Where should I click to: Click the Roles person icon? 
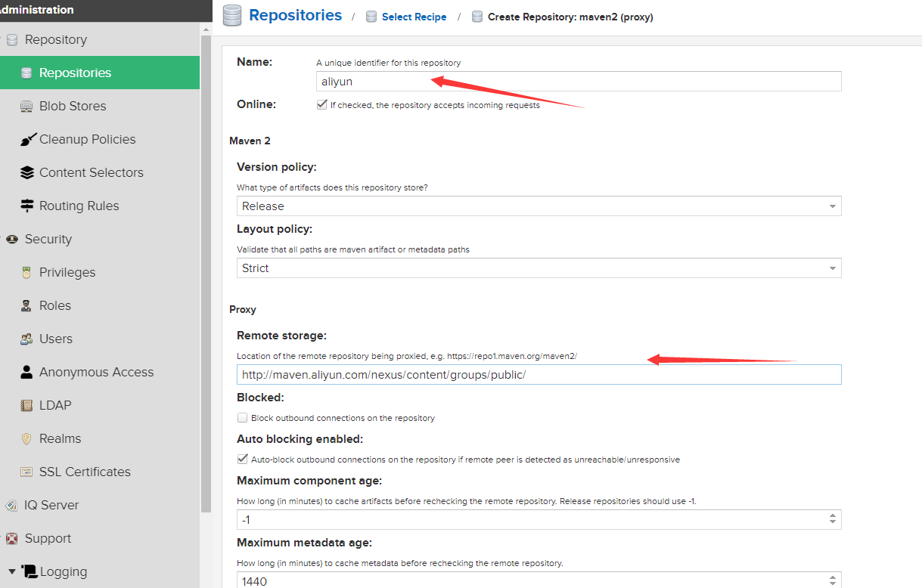[26, 305]
